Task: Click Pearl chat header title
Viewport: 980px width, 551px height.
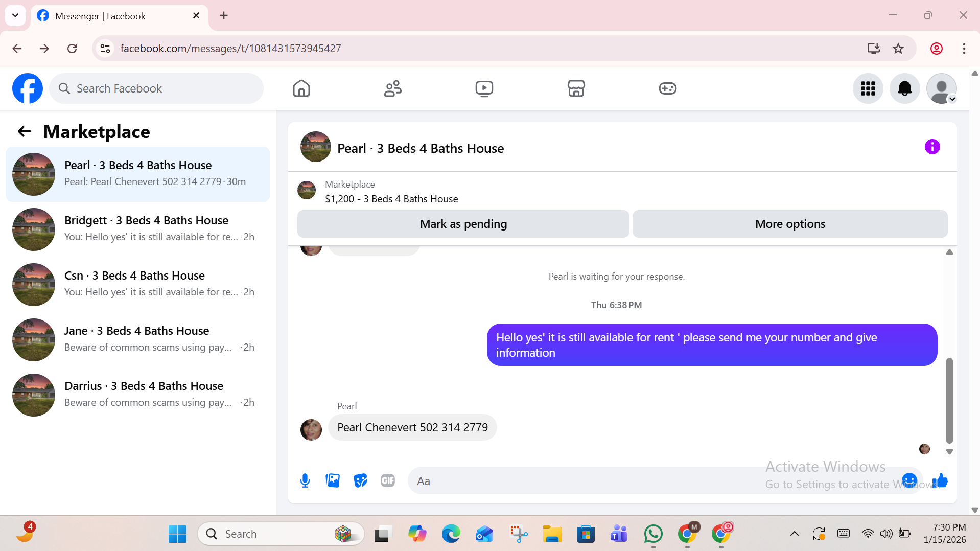Action: tap(421, 148)
